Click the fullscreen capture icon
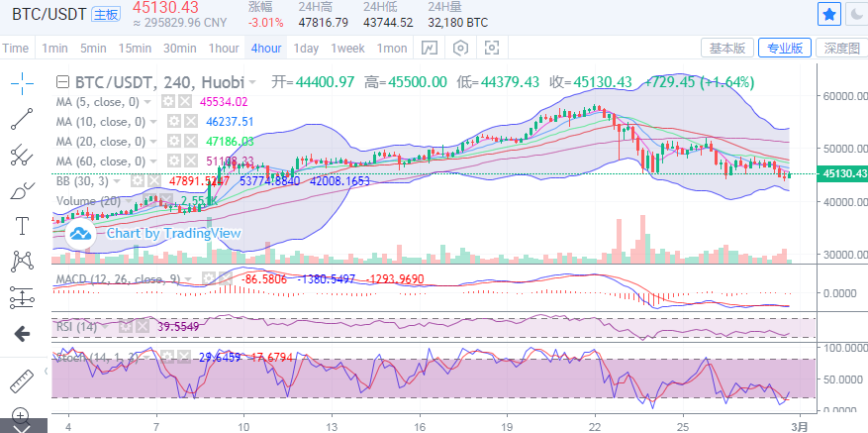Screen dimensions: 868x433 pyautogui.click(x=492, y=49)
